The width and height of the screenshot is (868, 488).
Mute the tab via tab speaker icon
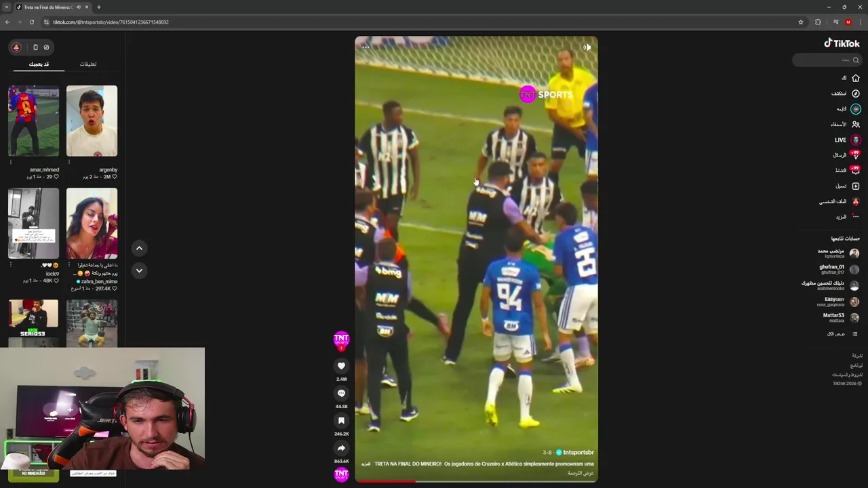(79, 7)
